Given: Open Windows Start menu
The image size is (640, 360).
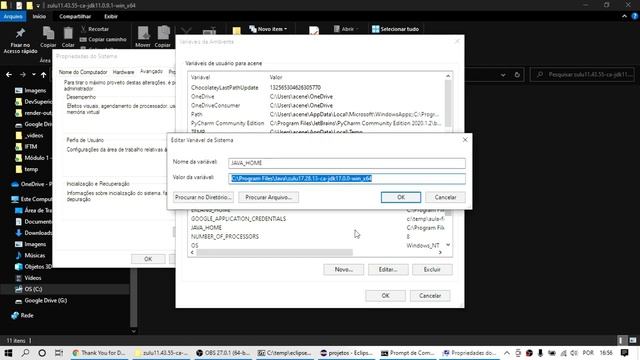Looking at the screenshot, I should tap(8, 353).
